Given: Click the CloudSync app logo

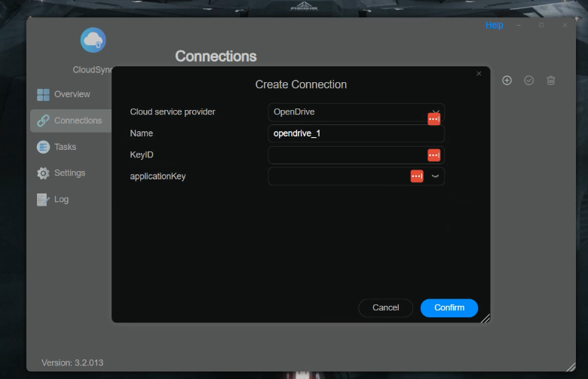Looking at the screenshot, I should pos(93,40).
